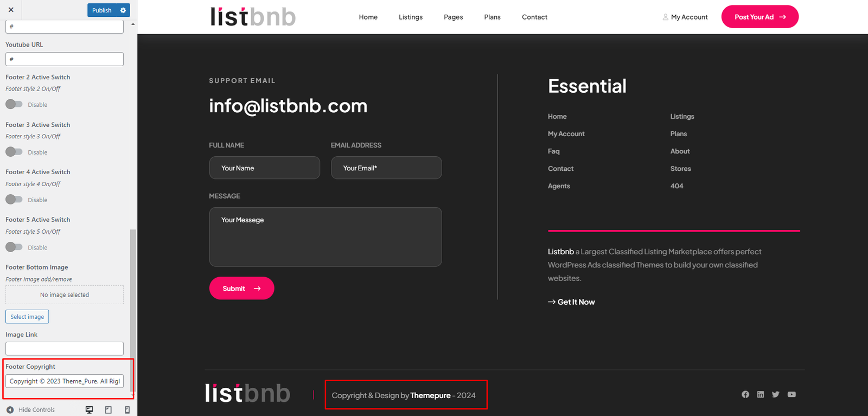Click the Select image button
The width and height of the screenshot is (868, 416).
27,317
